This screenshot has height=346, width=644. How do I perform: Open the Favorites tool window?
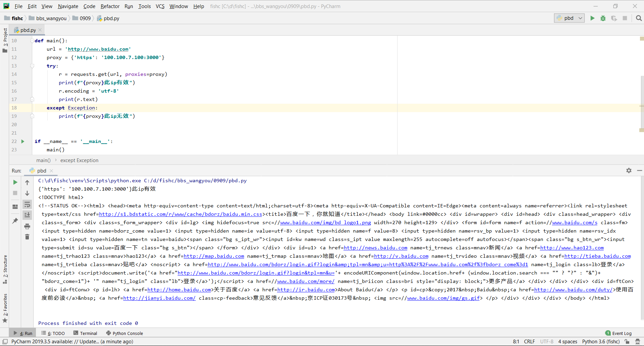(5, 308)
